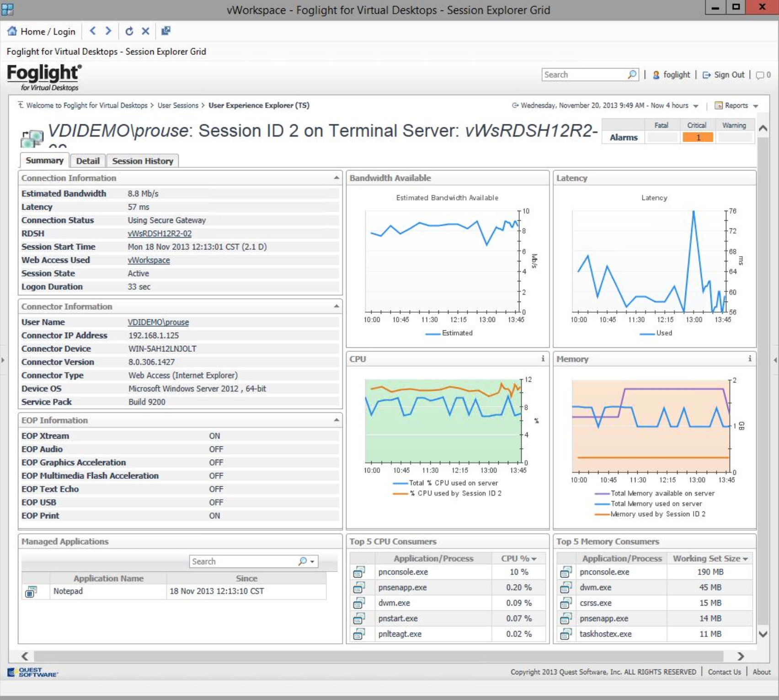Go forward with the right arrow icon
779x700 pixels.
pos(108,31)
